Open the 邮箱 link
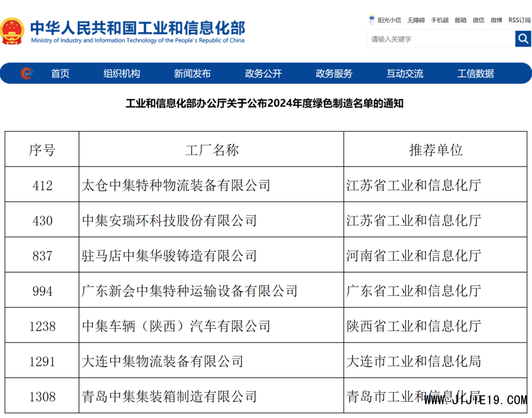Screen dimensions: 532x418 pos(461,20)
